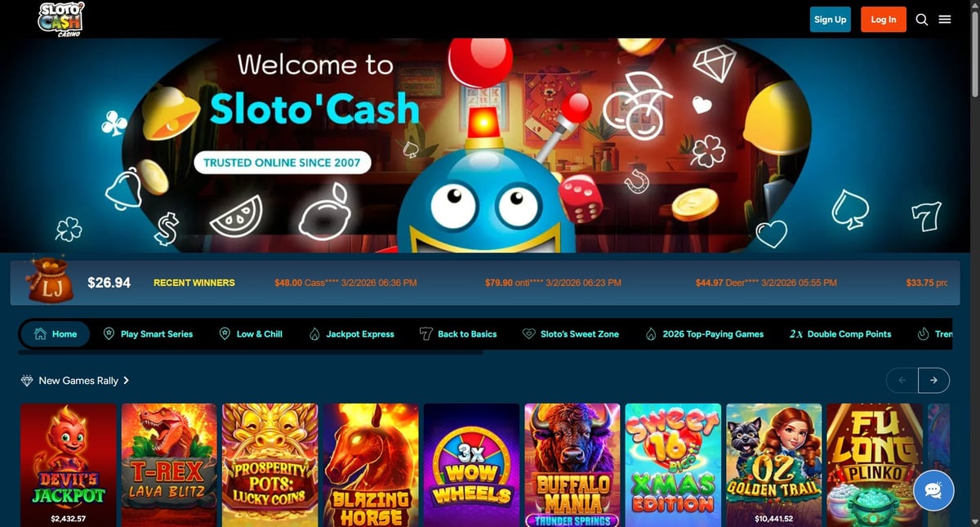
Task: Open the Buffalo Mania game thumbnail
Action: 572,465
